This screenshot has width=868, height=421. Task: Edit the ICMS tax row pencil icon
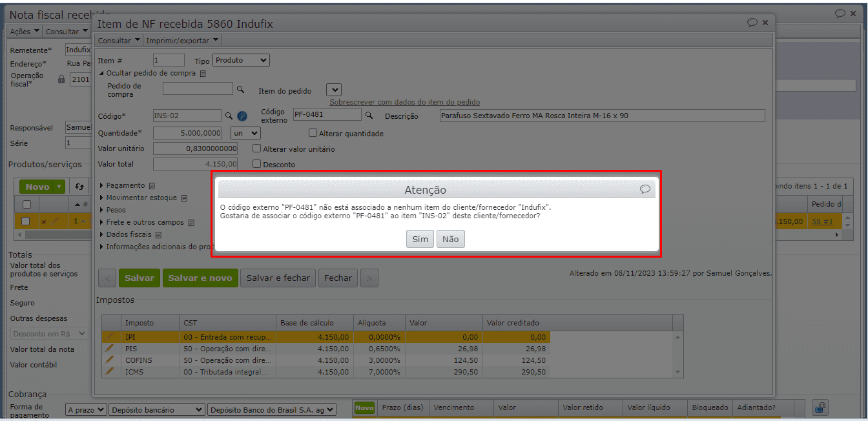tap(110, 371)
